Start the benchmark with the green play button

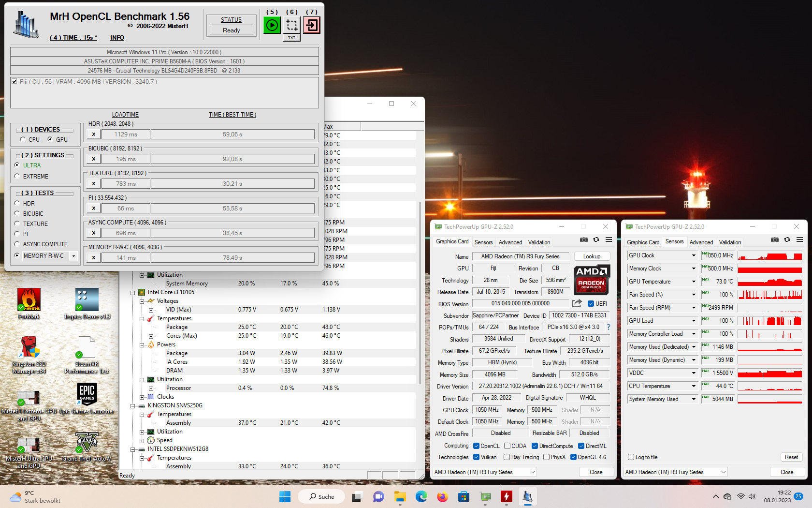(272, 25)
